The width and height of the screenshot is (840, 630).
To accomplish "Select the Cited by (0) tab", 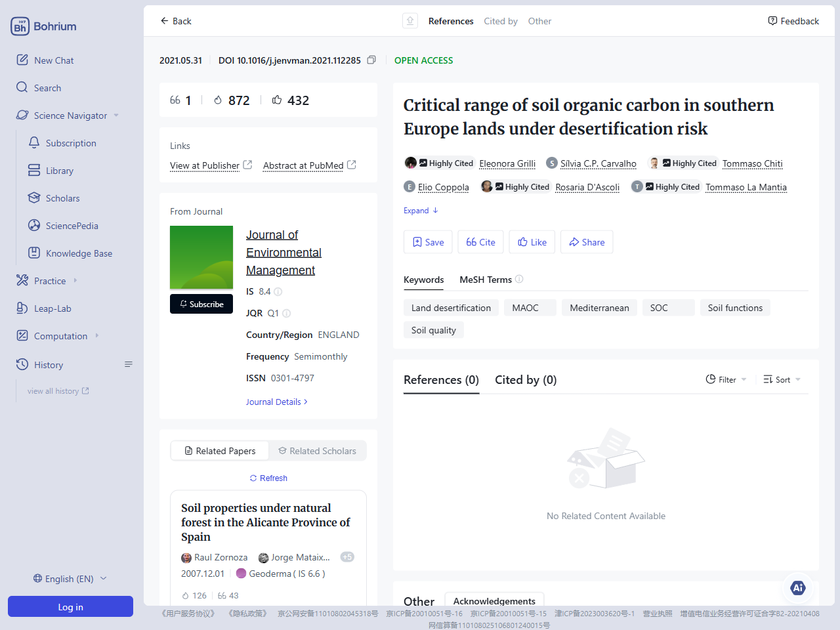I will click(526, 380).
